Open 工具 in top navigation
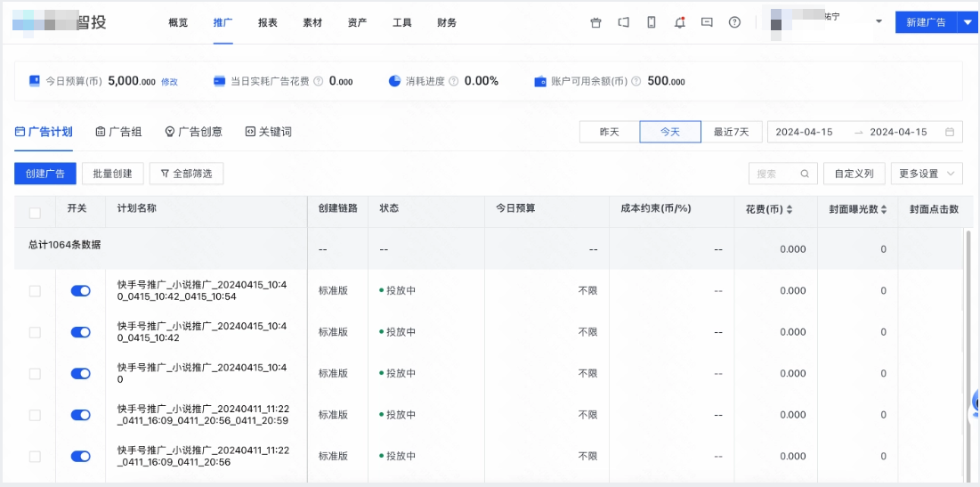 (x=401, y=22)
